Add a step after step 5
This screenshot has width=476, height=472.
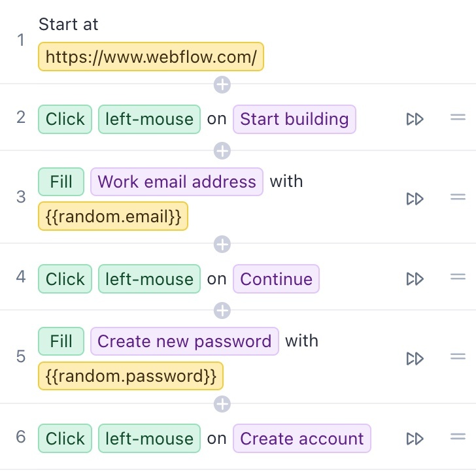click(222, 404)
